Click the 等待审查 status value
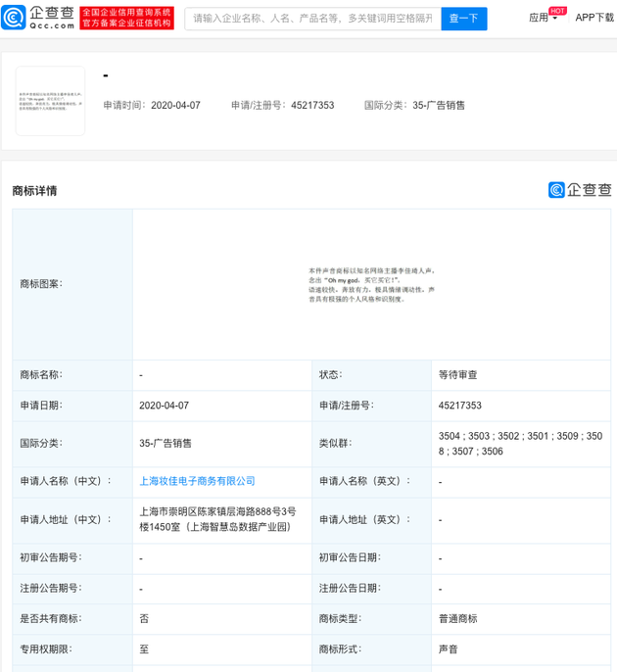This screenshot has width=617, height=672. click(x=458, y=374)
